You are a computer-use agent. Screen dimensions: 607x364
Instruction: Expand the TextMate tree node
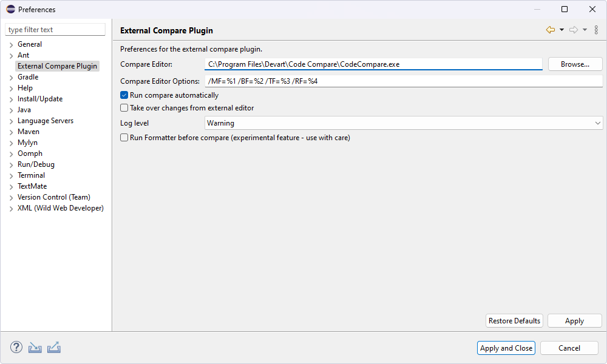tap(11, 187)
